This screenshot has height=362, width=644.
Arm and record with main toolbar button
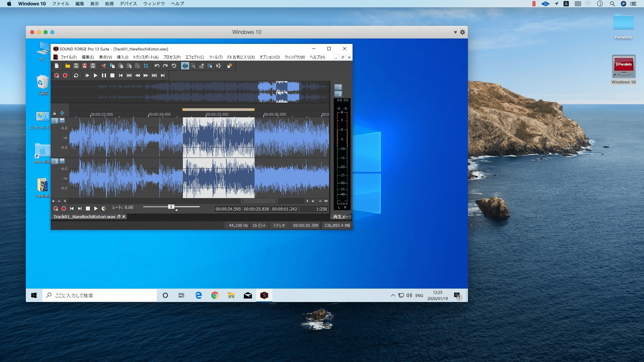tap(57, 76)
